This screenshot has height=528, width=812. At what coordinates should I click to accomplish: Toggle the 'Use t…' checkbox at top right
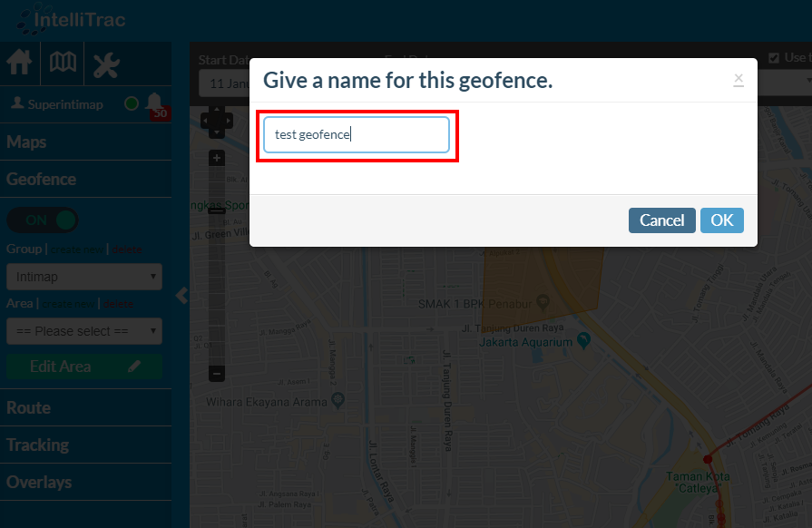[x=774, y=58]
